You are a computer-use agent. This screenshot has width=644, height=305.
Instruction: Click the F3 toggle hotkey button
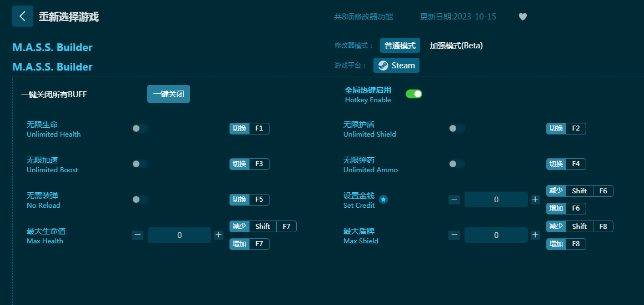249,164
